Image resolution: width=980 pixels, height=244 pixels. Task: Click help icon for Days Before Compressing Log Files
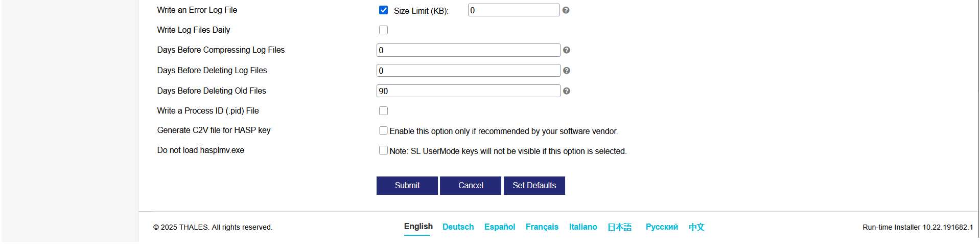(566, 50)
